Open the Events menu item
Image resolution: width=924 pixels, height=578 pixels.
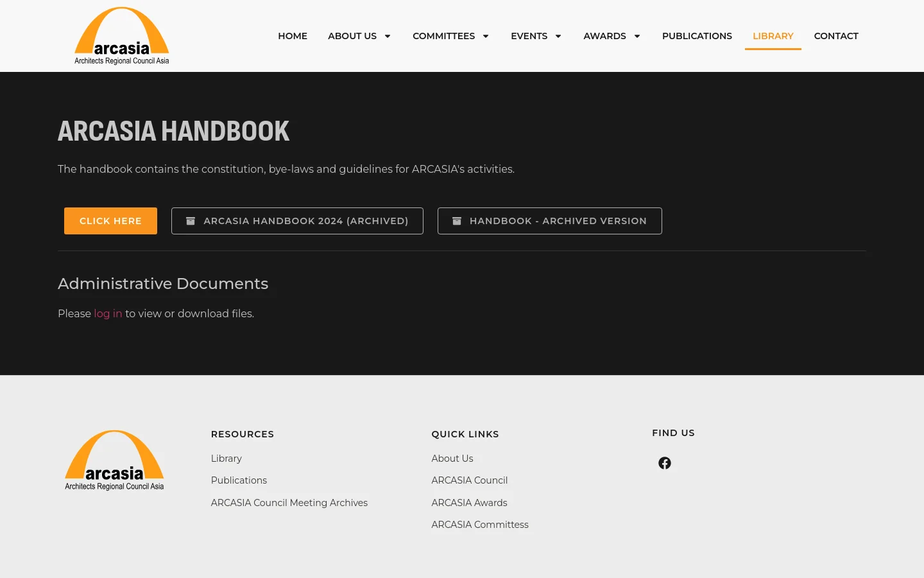coord(529,36)
